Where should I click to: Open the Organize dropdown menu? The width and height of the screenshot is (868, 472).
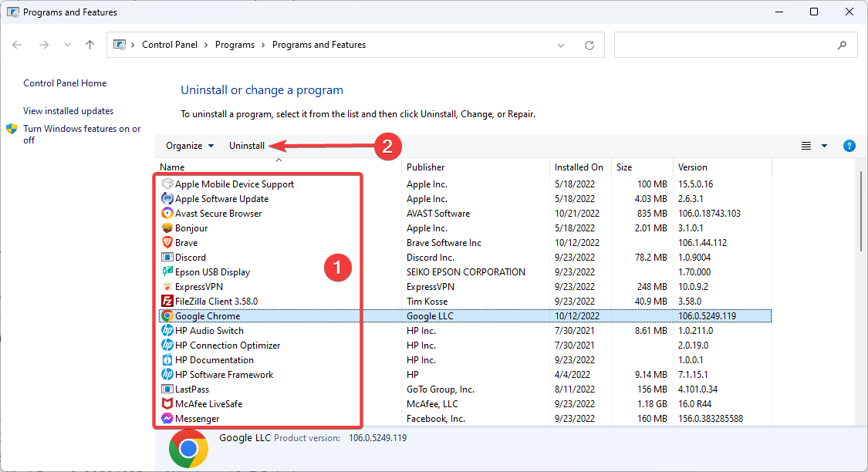coord(190,146)
